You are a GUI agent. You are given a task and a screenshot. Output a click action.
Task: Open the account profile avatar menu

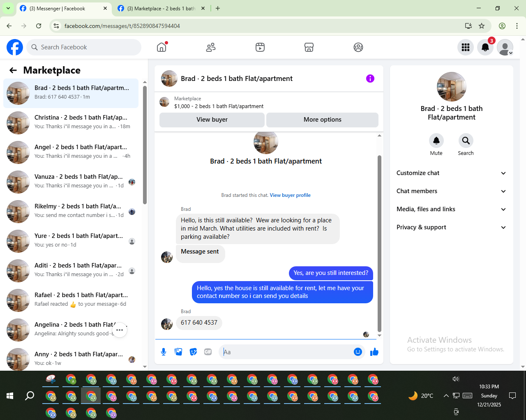point(505,47)
